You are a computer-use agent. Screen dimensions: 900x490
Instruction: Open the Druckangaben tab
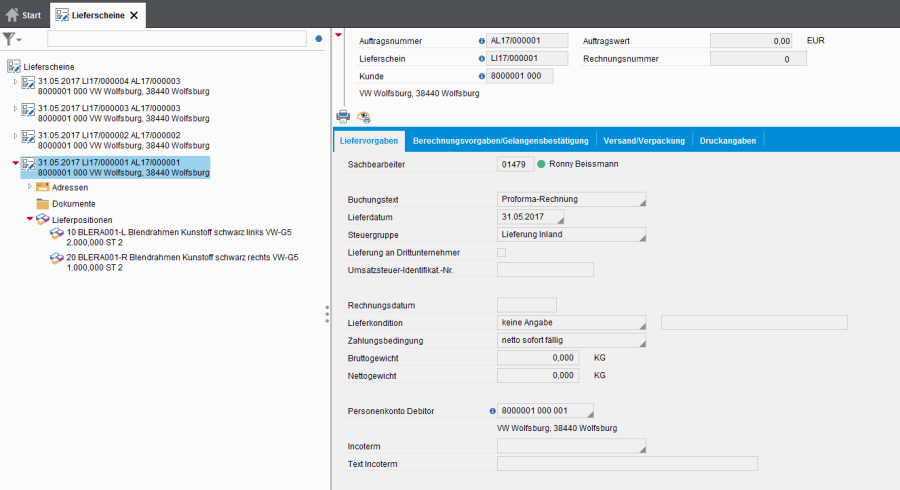tap(728, 140)
